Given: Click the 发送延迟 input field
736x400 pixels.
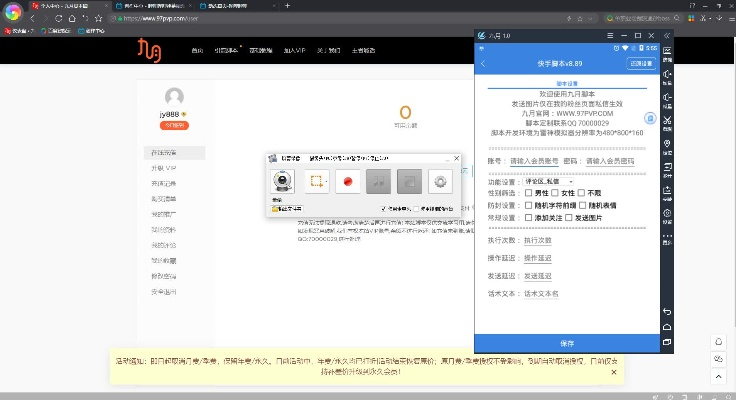Looking at the screenshot, I should tap(537, 276).
